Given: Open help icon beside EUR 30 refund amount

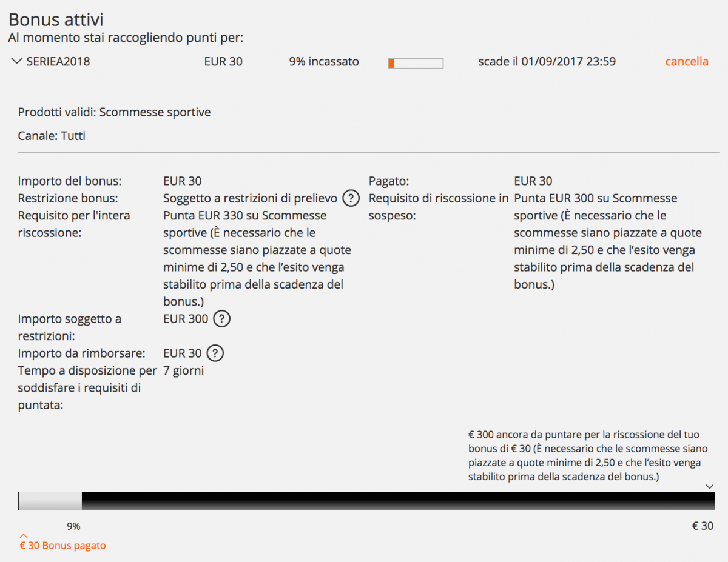Looking at the screenshot, I should 215,353.
